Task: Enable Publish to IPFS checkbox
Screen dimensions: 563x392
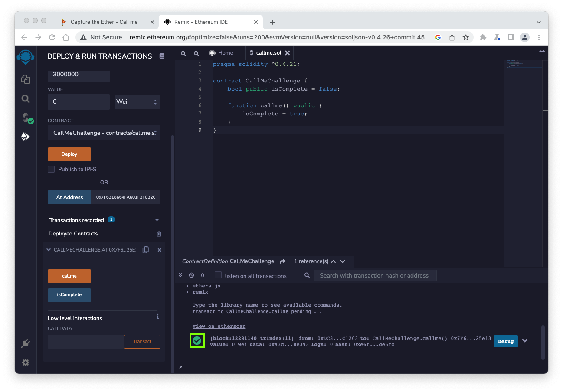Action: coord(51,169)
